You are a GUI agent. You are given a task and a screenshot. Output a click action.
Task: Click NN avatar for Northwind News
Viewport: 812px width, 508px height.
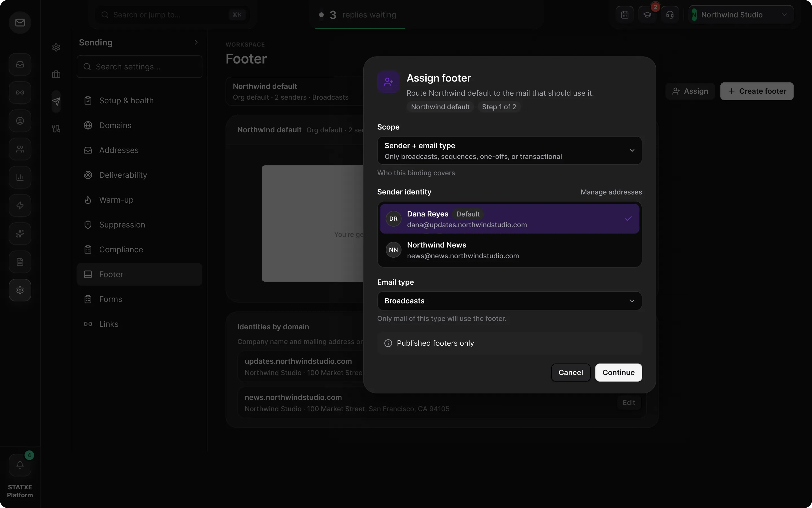[x=393, y=250]
